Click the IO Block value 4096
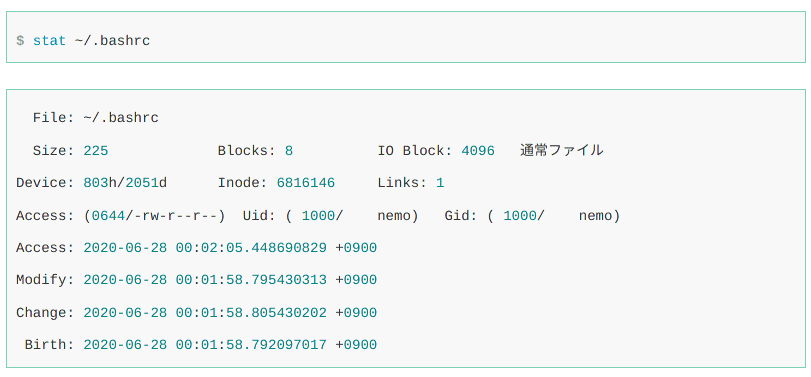The image size is (811, 377). [x=478, y=150]
